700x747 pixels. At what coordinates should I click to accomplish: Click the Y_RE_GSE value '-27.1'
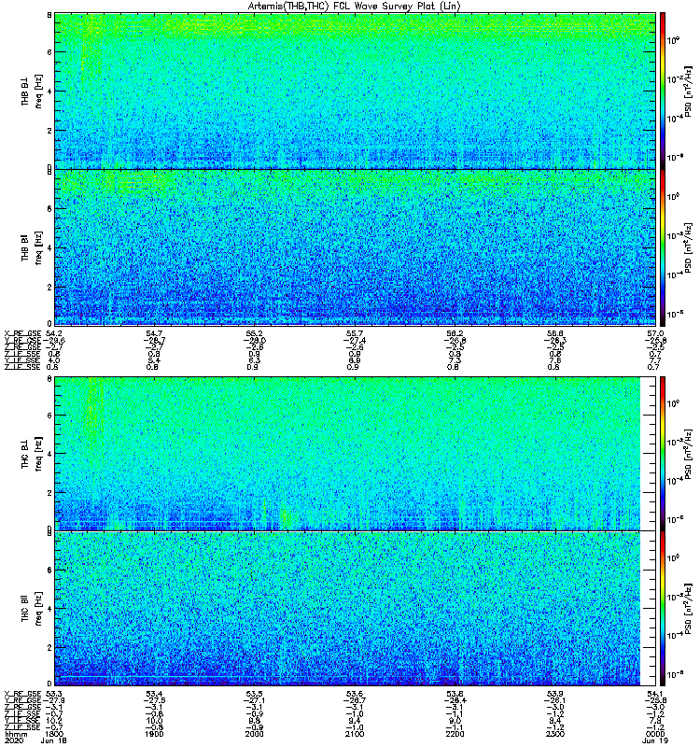point(254,700)
